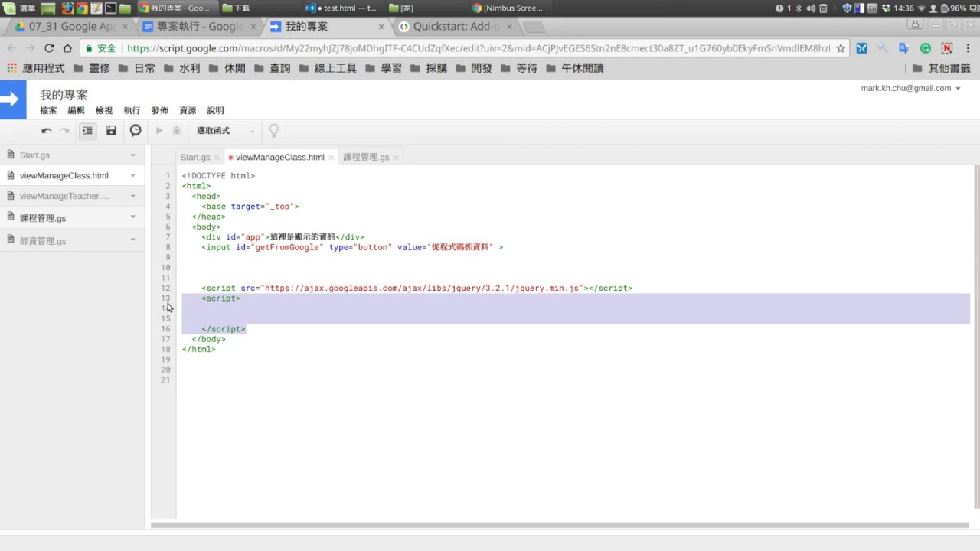Expand the 課程管理.gs sidebar options arrow

point(132,217)
